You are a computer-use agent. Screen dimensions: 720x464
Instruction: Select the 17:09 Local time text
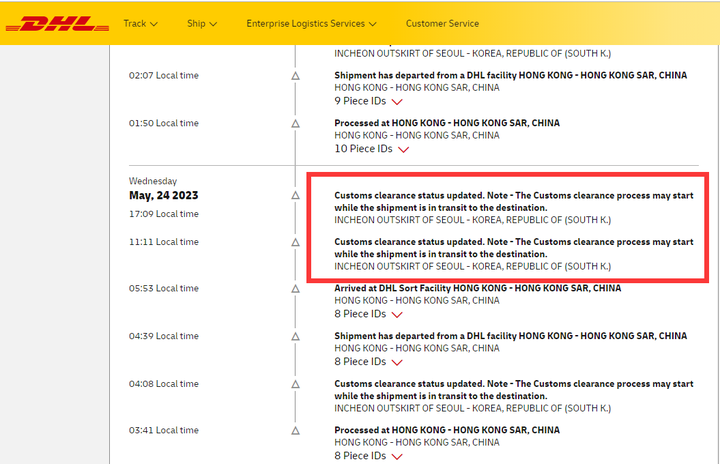pyautogui.click(x=163, y=214)
